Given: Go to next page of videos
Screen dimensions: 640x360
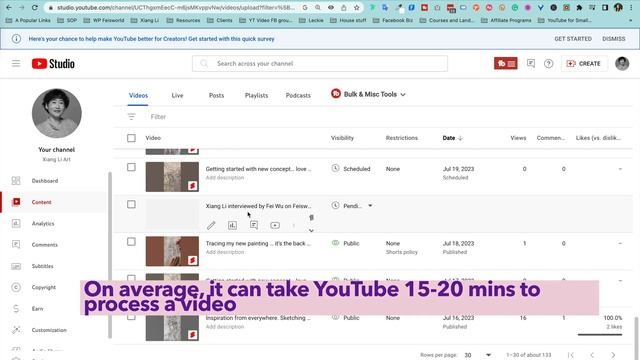Looking at the screenshot, I should pyautogui.click(x=613, y=355).
